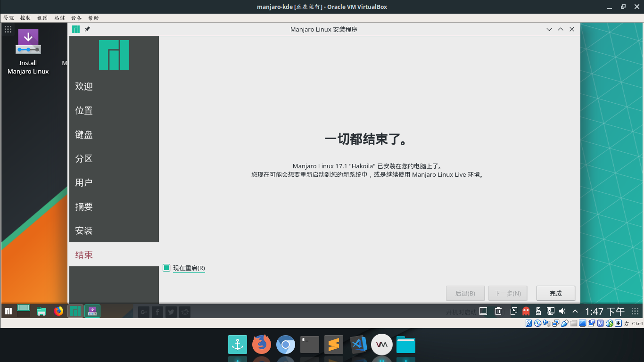This screenshot has width=644, height=362.
Task: Launch Chromium from the host dock
Action: (286, 345)
